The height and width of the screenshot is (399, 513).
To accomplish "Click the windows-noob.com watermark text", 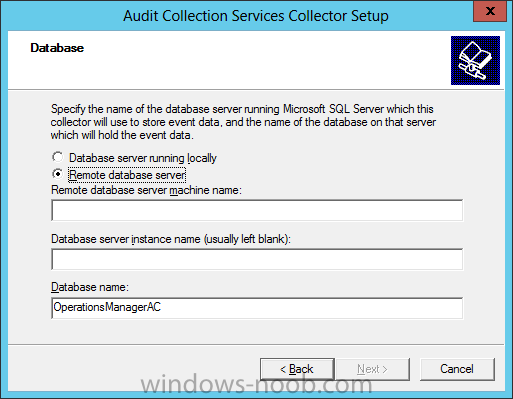I will click(x=256, y=384).
